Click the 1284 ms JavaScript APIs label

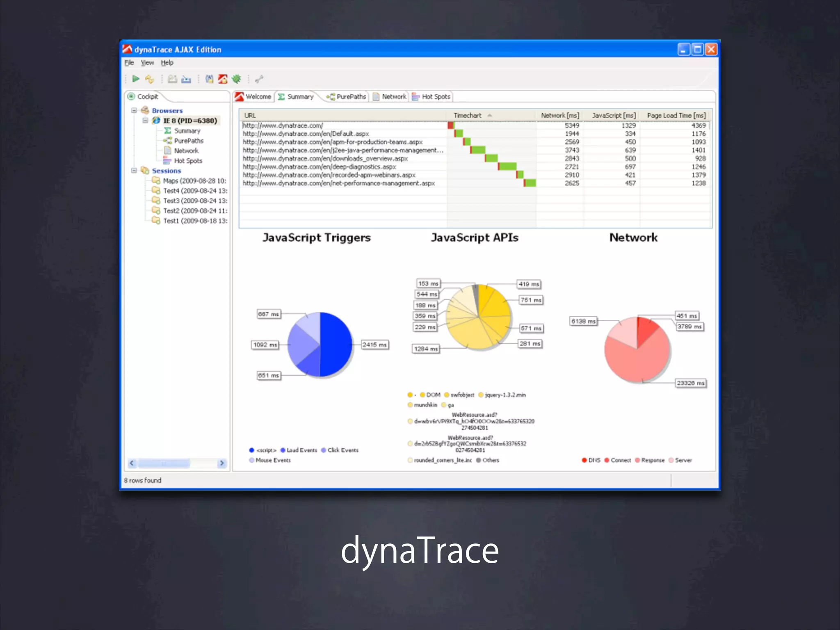coord(426,349)
